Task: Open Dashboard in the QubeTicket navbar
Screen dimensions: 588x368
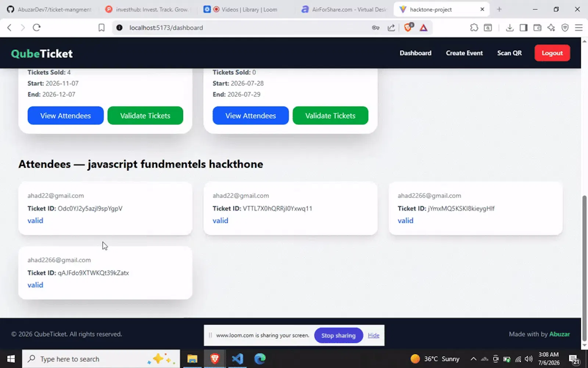Action: pyautogui.click(x=416, y=53)
